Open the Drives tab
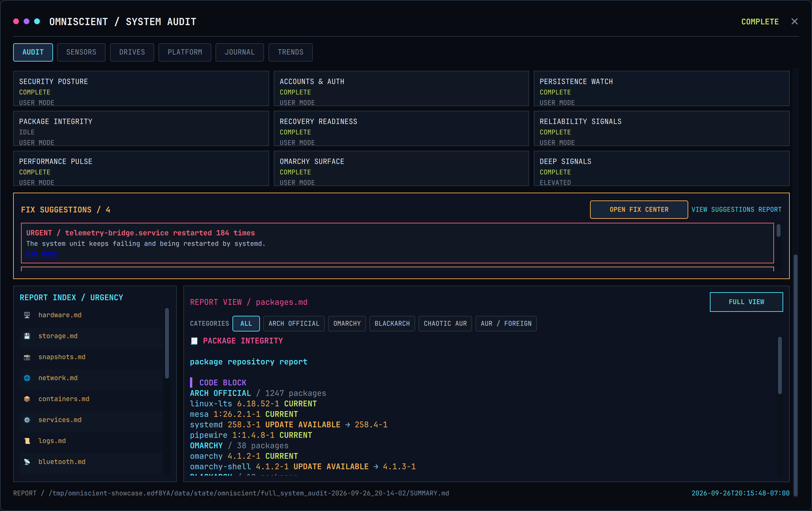Screen dimensions: 812x511 click(x=132, y=52)
